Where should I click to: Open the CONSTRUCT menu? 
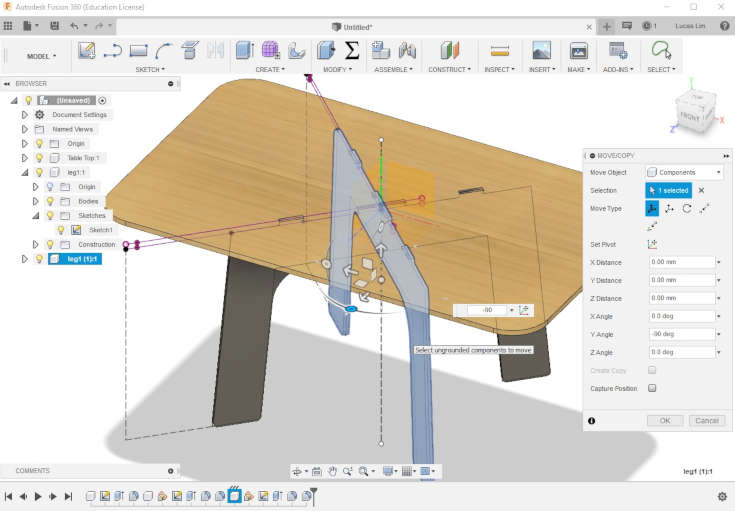pyautogui.click(x=450, y=70)
